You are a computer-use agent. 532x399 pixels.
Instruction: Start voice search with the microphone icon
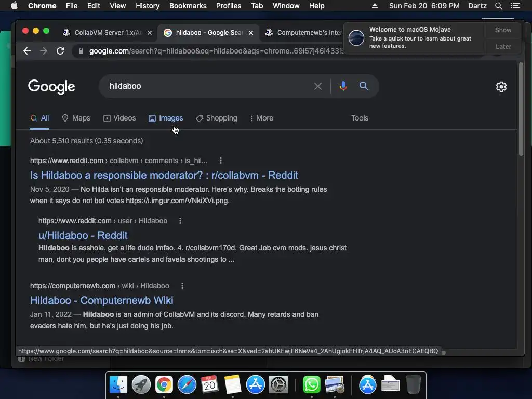343,86
